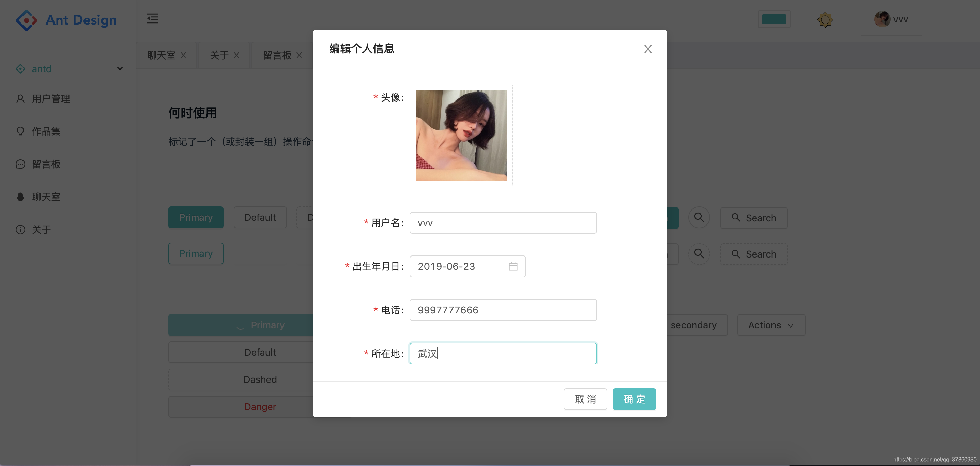
Task: Click the loading Primary block button
Action: (241, 325)
